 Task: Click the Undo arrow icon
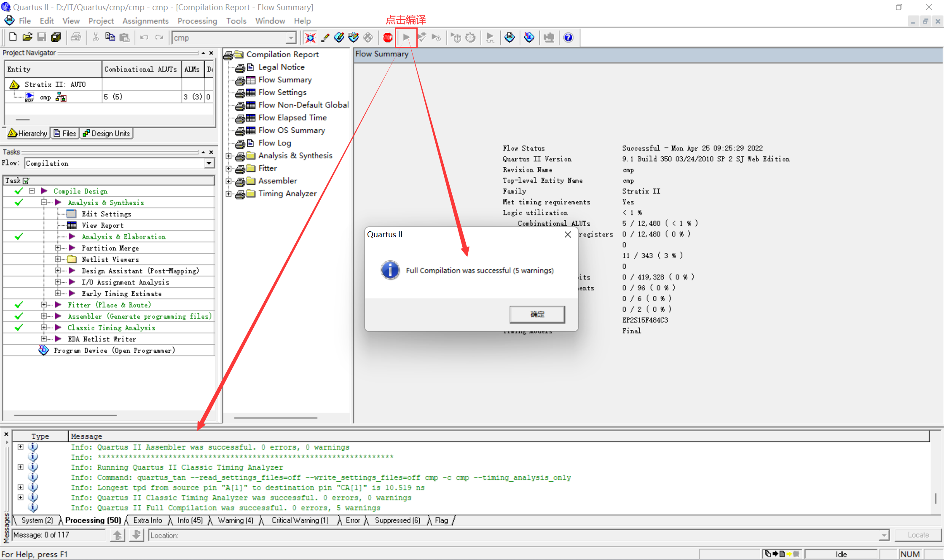click(144, 38)
